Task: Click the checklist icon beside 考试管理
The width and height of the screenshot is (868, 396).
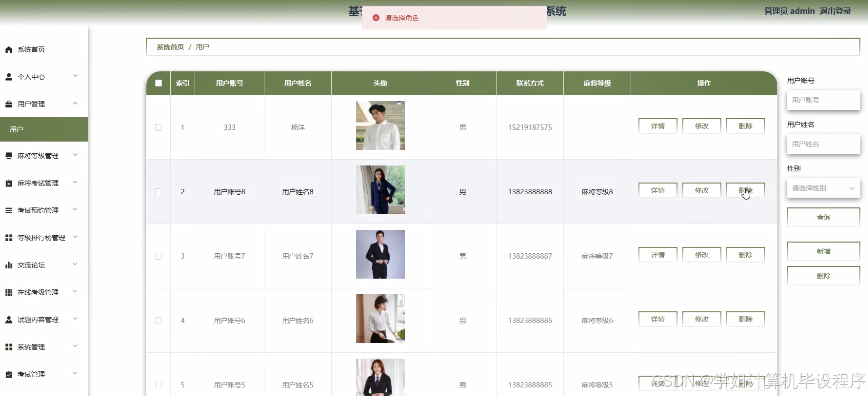Action: pyautogui.click(x=9, y=374)
